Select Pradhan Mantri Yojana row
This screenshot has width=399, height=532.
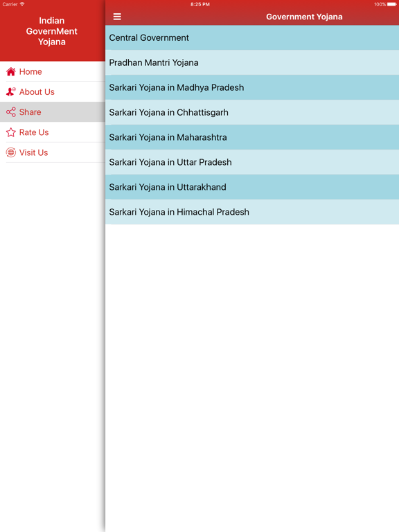(x=252, y=62)
